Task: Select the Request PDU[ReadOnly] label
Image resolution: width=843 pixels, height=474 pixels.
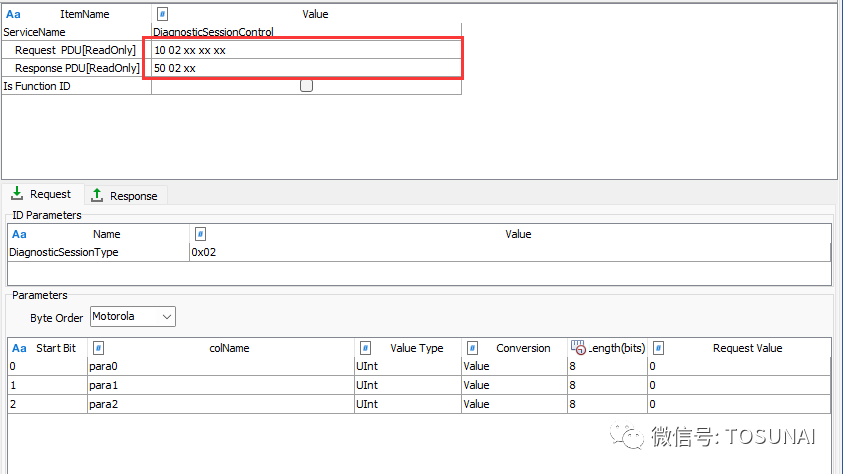Action: coord(75,50)
